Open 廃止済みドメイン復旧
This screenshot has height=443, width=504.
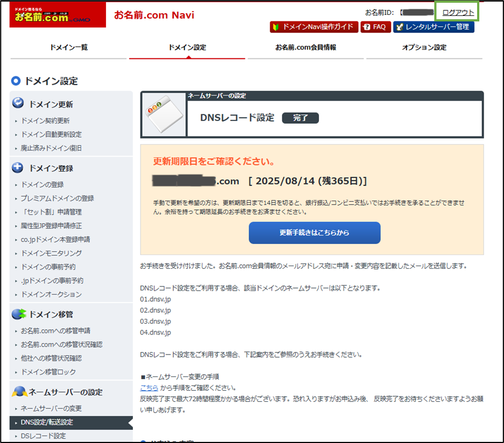coord(52,148)
